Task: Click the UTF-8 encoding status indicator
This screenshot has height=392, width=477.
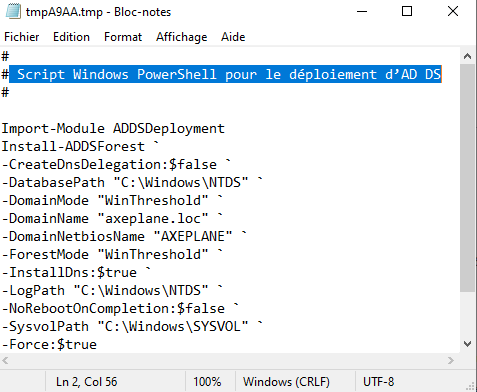Action: pos(379,382)
